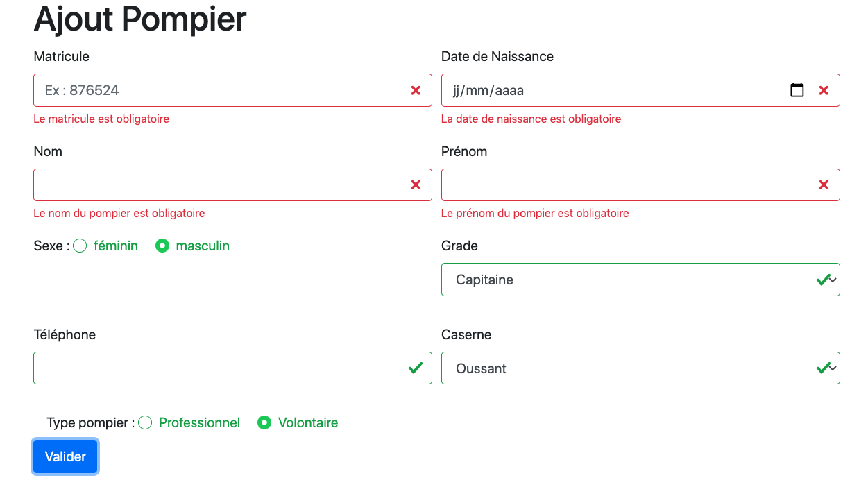Open the Grade dropdown showing Capitaine

(x=640, y=280)
